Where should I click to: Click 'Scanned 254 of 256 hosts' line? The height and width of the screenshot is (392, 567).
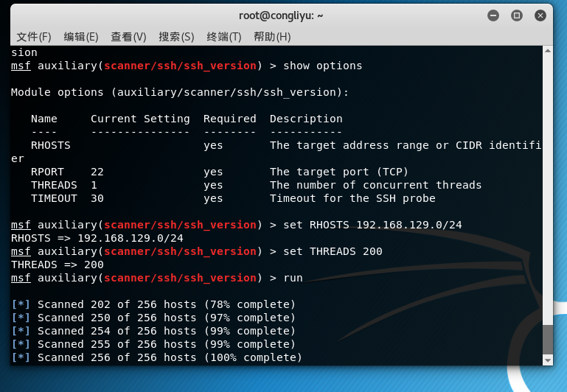[153, 331]
